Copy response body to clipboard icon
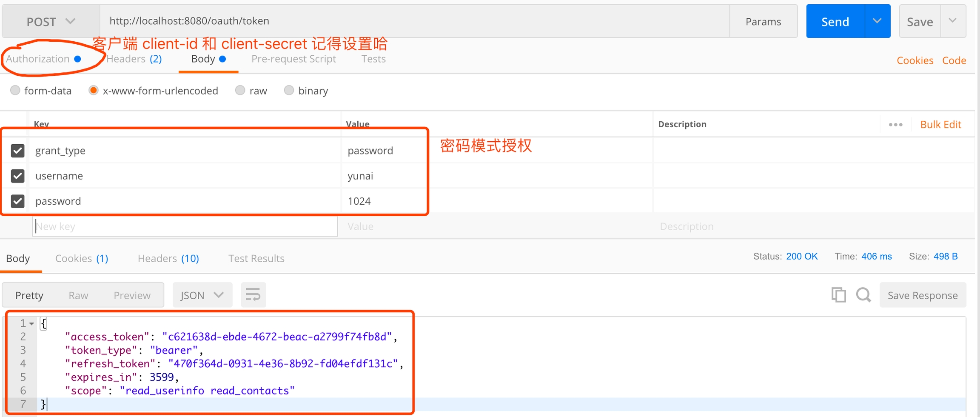The image size is (980, 417). coord(838,295)
